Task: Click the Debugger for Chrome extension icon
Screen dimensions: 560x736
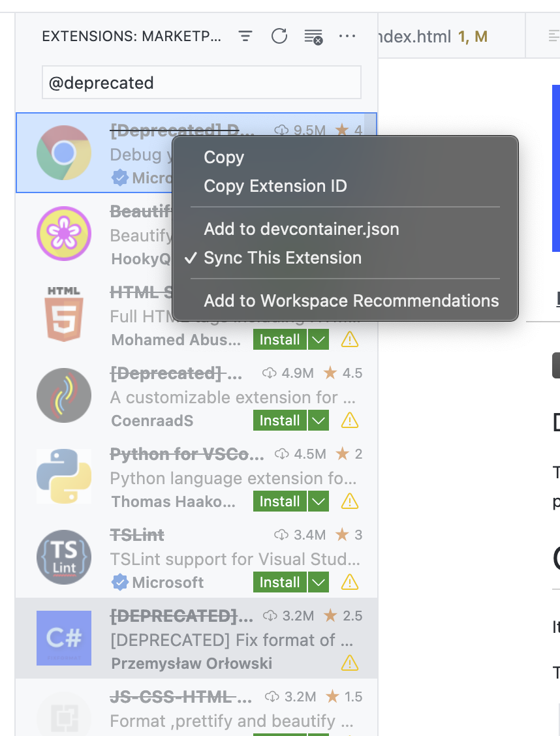Action: click(x=63, y=152)
